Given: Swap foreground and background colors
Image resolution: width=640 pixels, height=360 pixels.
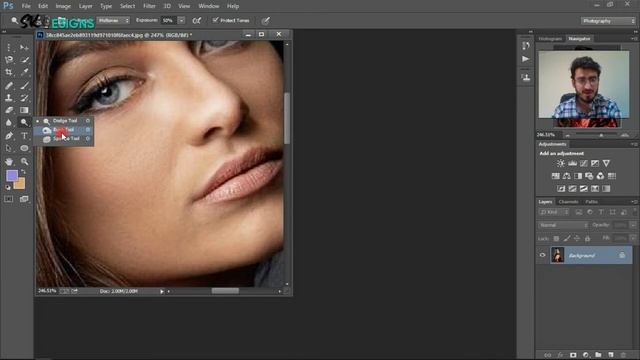Looking at the screenshot, I should (23, 172).
